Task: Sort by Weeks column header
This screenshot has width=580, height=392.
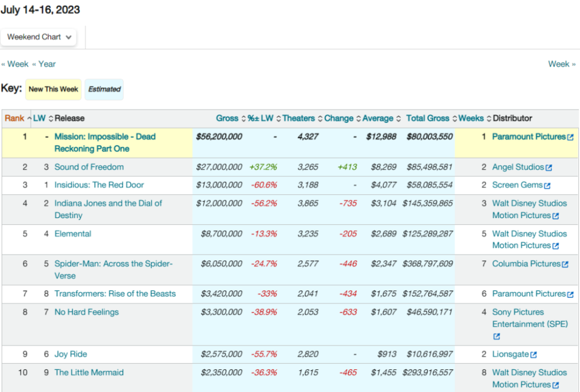Action: (470, 118)
